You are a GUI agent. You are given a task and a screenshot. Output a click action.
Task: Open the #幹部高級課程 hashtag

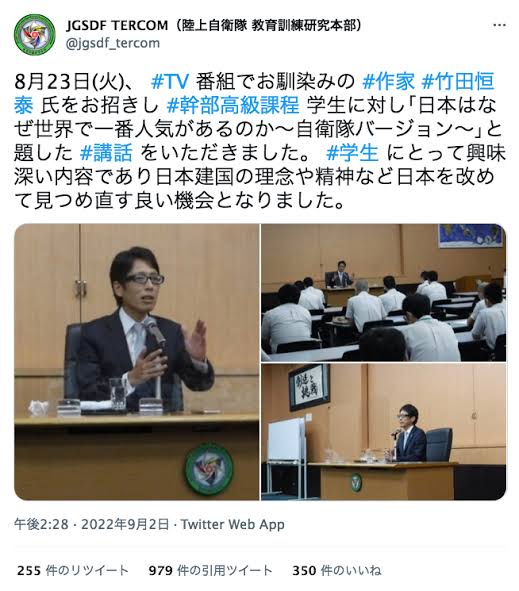tap(233, 106)
